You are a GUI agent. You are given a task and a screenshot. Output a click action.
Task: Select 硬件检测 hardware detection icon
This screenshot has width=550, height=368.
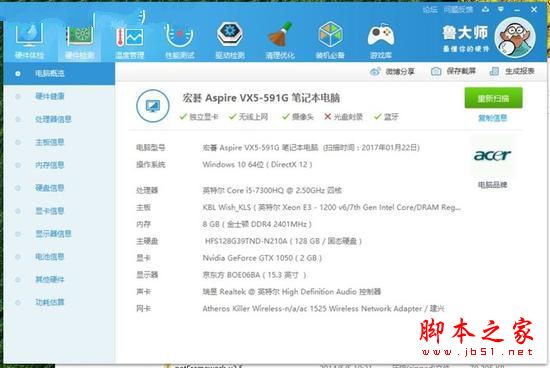[80, 40]
